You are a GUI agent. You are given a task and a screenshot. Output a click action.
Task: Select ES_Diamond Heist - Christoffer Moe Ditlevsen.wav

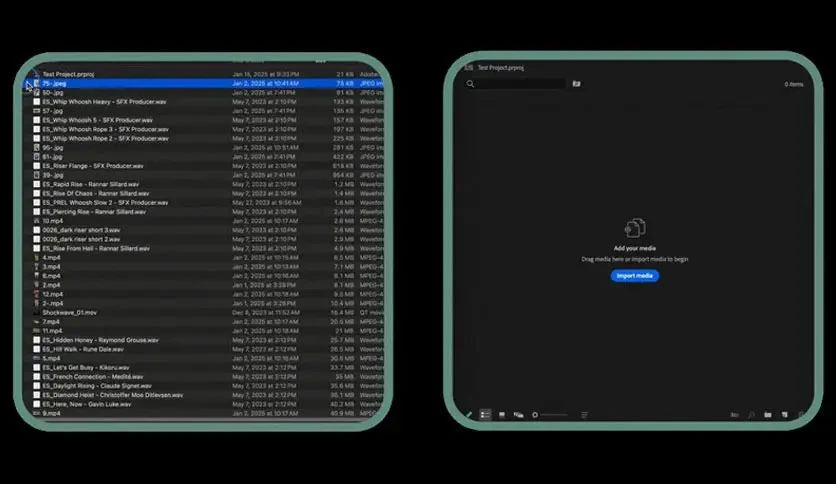click(x=112, y=395)
